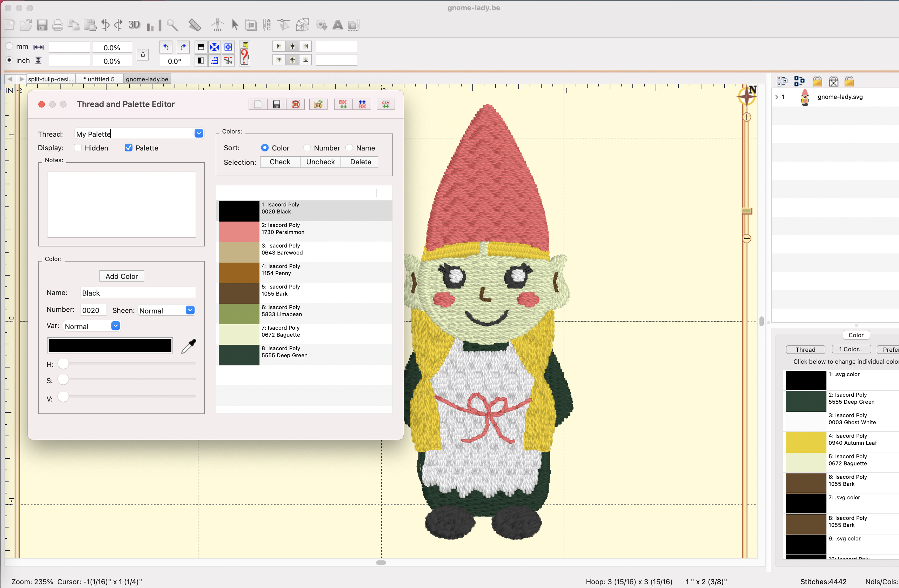Click the spool folder import palette icon

click(318, 104)
